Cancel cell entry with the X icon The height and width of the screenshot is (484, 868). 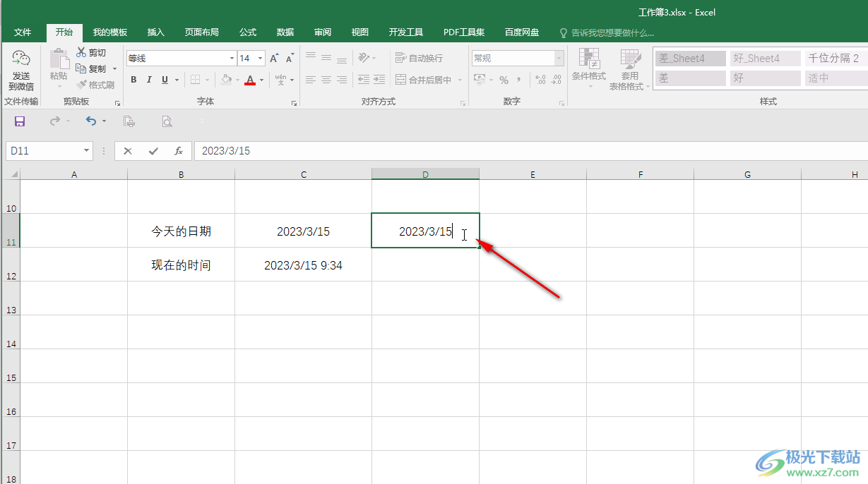pos(128,151)
